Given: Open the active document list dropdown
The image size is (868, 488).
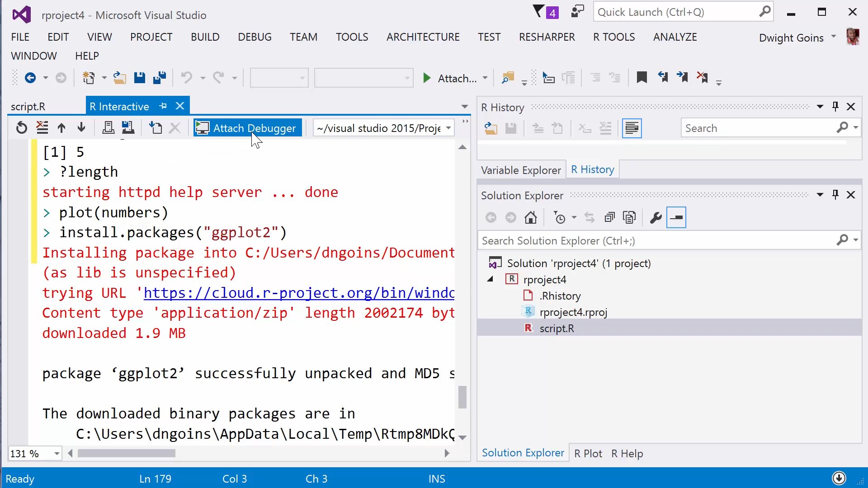Looking at the screenshot, I should coord(465,107).
